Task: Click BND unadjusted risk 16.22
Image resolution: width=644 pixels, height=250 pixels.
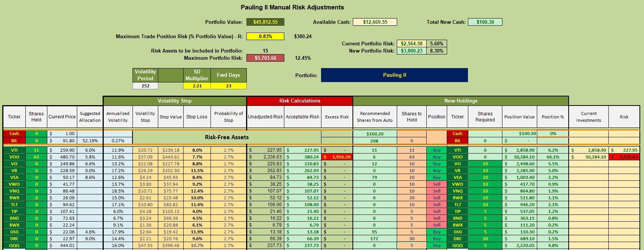Action: [x=265, y=218]
